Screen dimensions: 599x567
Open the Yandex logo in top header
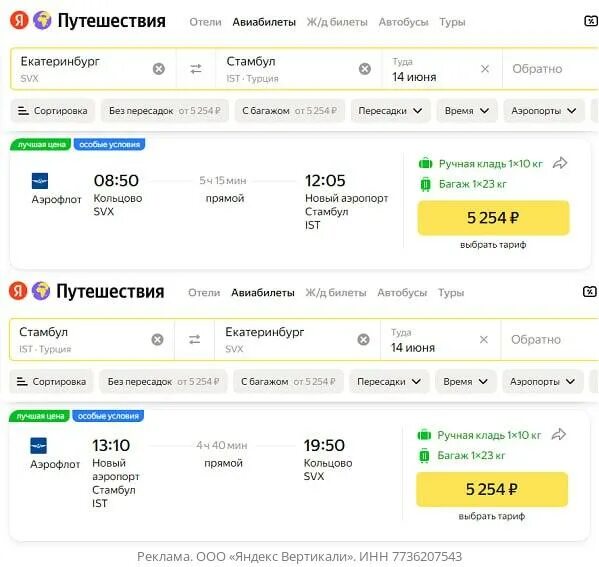pos(19,20)
